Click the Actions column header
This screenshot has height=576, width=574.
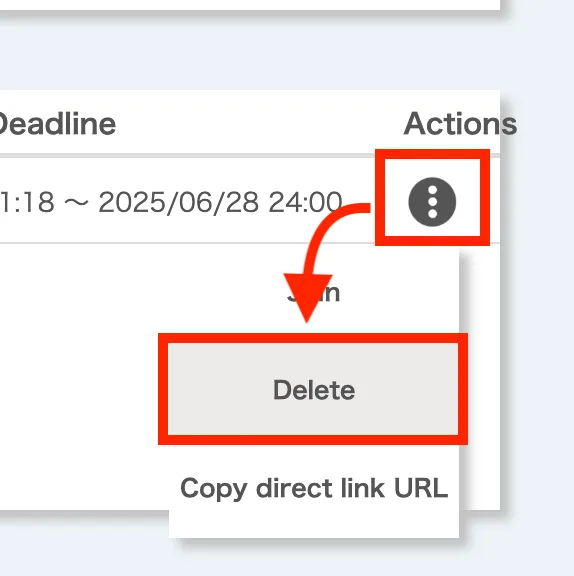460,124
